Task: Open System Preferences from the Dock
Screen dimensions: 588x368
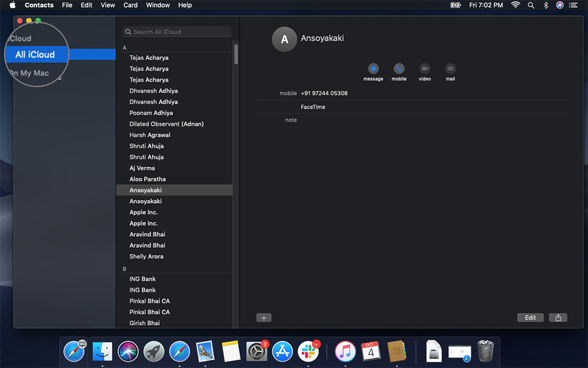Action: click(x=257, y=351)
